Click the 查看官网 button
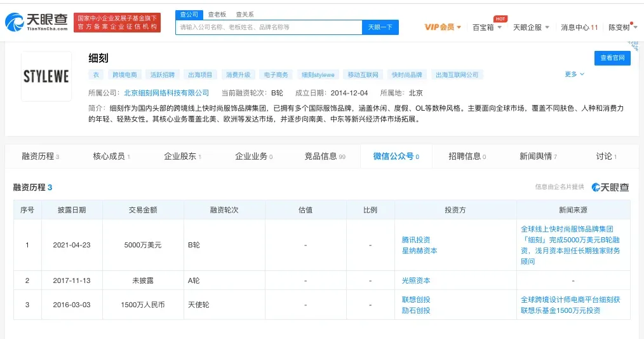 612,58
